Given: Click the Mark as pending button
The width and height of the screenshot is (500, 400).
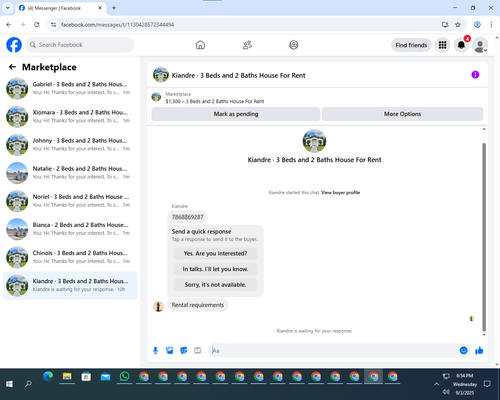Looking at the screenshot, I should 236,114.
